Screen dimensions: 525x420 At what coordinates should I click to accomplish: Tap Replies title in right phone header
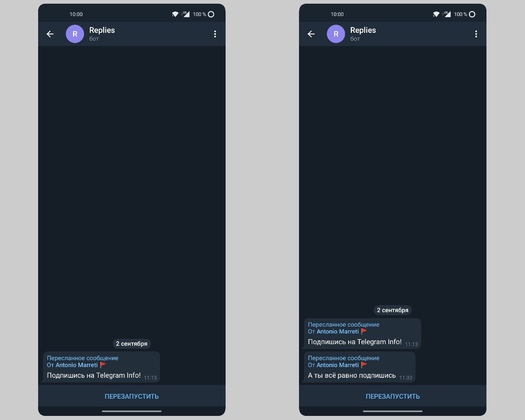coord(363,30)
